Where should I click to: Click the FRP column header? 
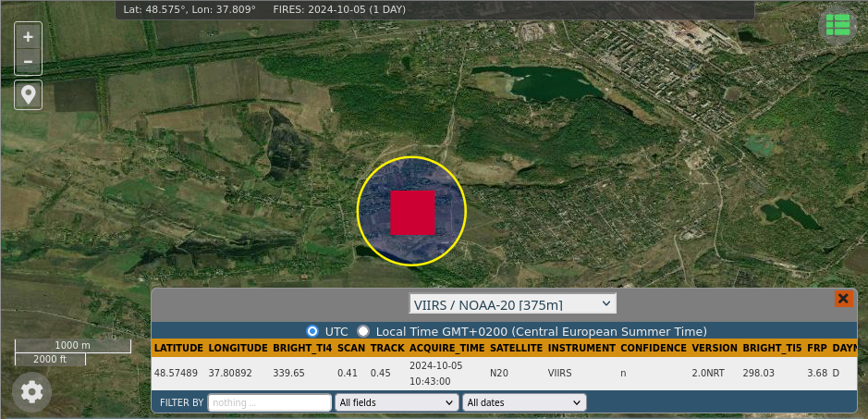pos(816,349)
